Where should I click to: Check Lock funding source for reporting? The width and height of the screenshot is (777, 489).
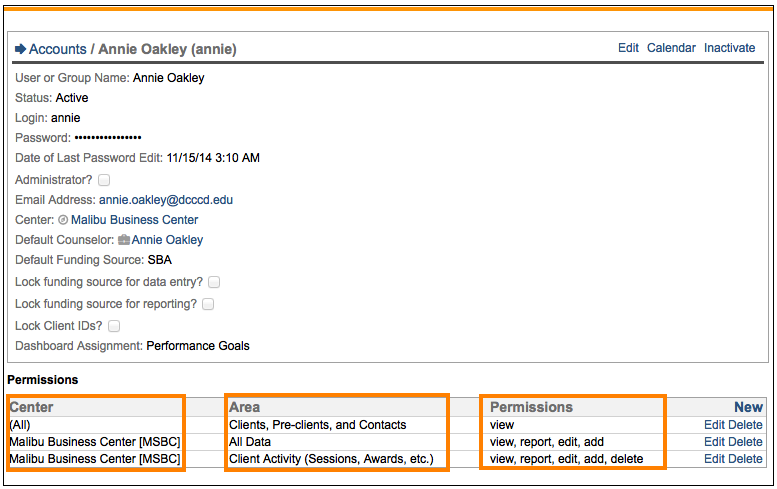point(208,304)
